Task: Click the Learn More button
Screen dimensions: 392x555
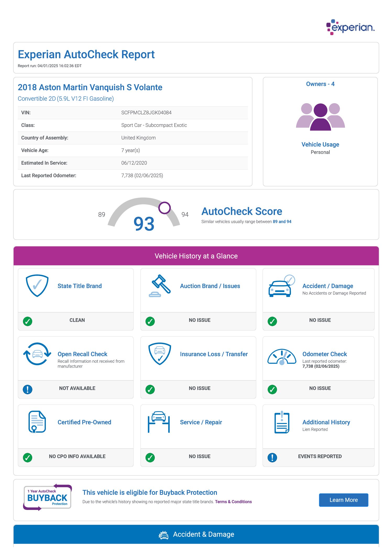Action: tap(344, 500)
